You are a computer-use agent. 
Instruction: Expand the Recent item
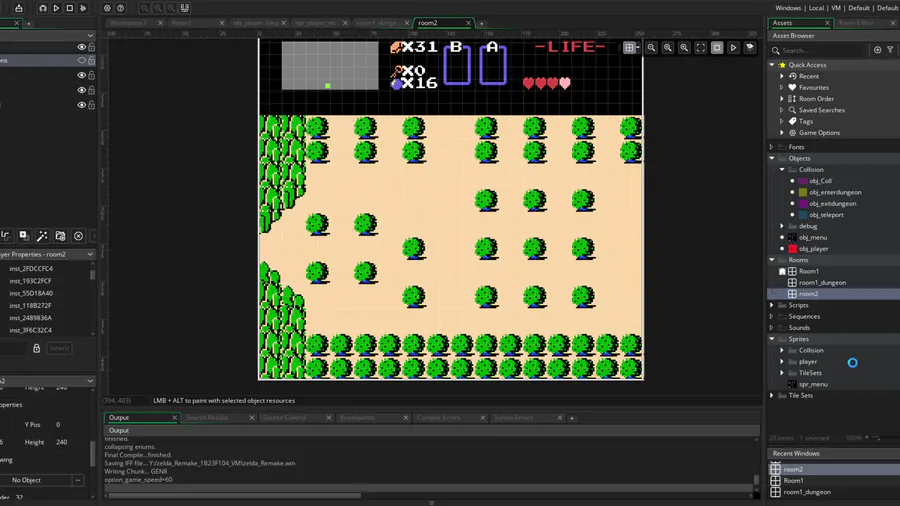click(x=782, y=76)
